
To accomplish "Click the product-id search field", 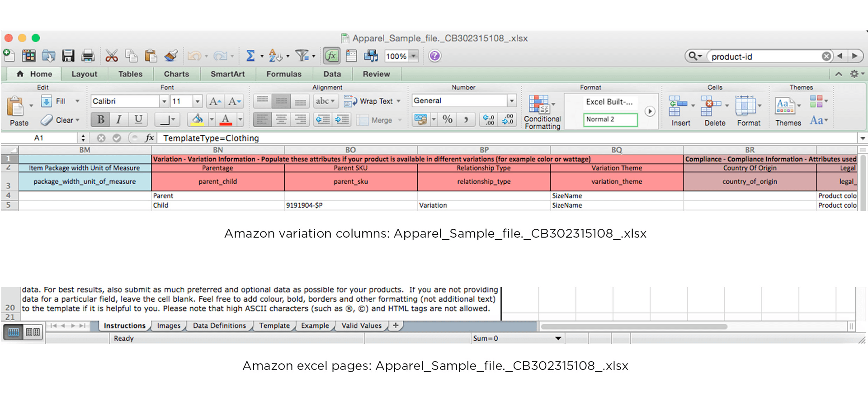I will pos(764,56).
